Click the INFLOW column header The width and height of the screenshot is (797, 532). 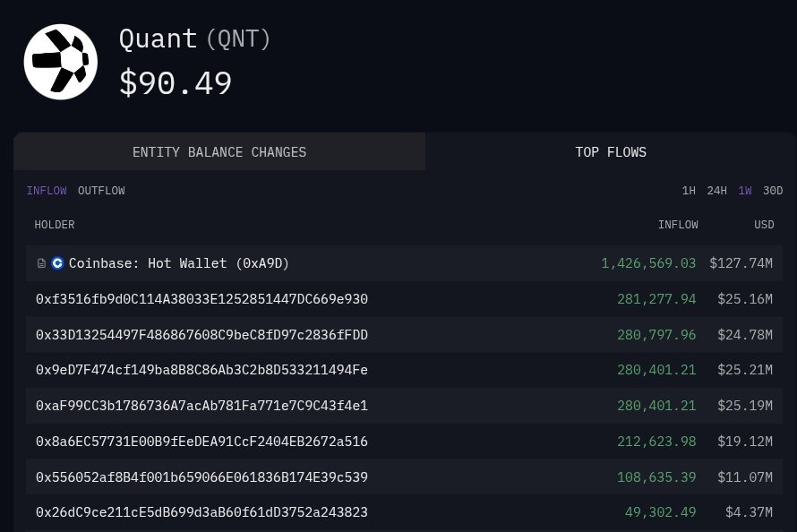point(678,225)
